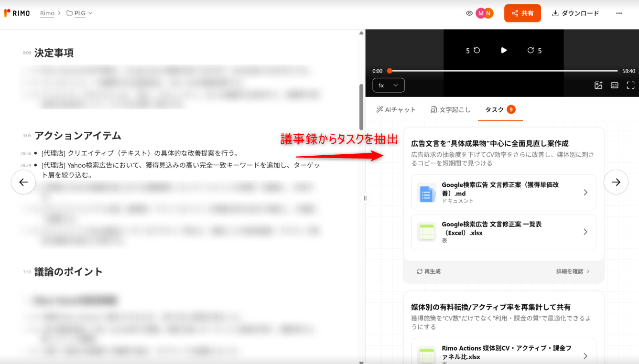
Task: Open the orange N user avatar
Action: coord(488,13)
